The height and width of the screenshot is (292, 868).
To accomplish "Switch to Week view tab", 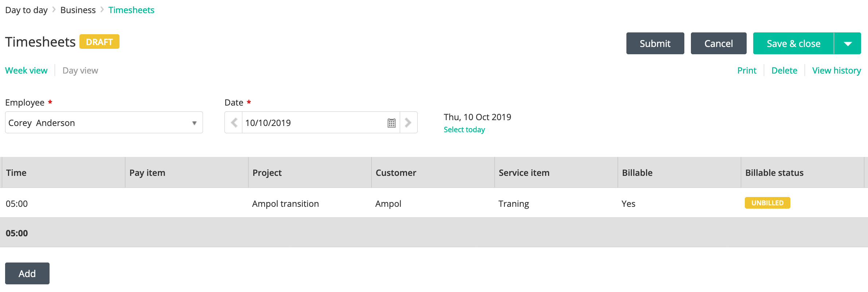I will 26,70.
